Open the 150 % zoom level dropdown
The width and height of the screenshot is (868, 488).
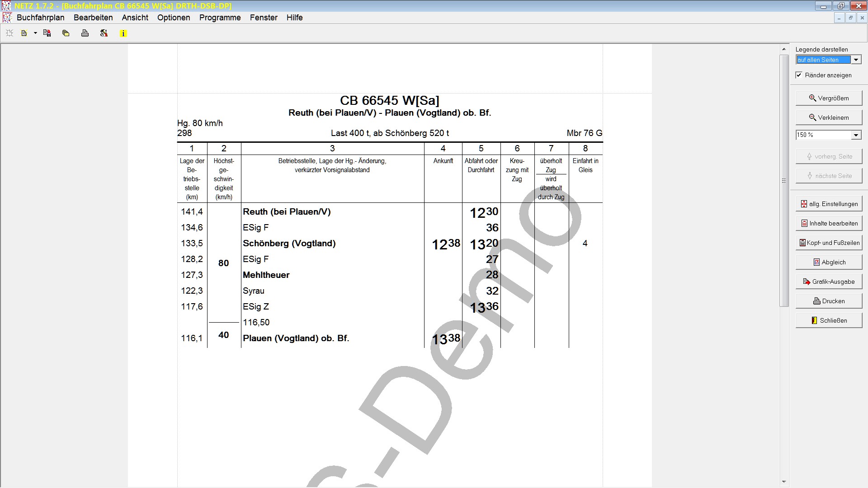coord(856,135)
